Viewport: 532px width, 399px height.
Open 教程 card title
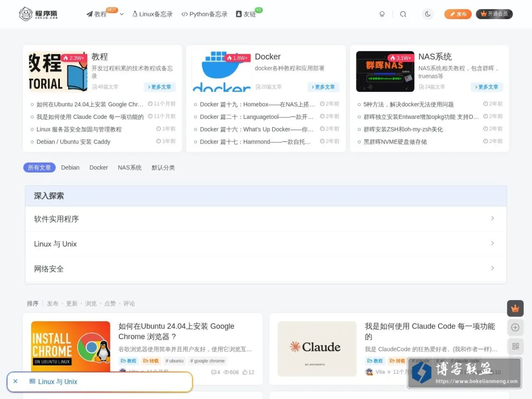pos(100,57)
